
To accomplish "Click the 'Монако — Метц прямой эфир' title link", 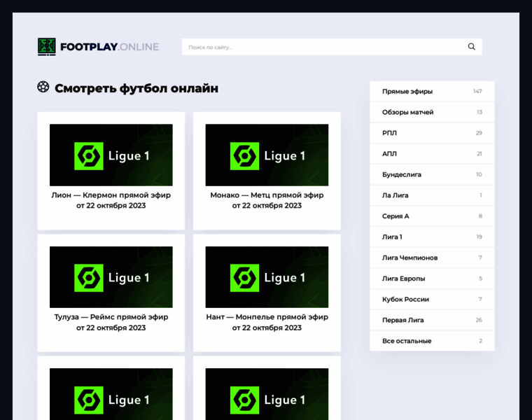I will (267, 200).
